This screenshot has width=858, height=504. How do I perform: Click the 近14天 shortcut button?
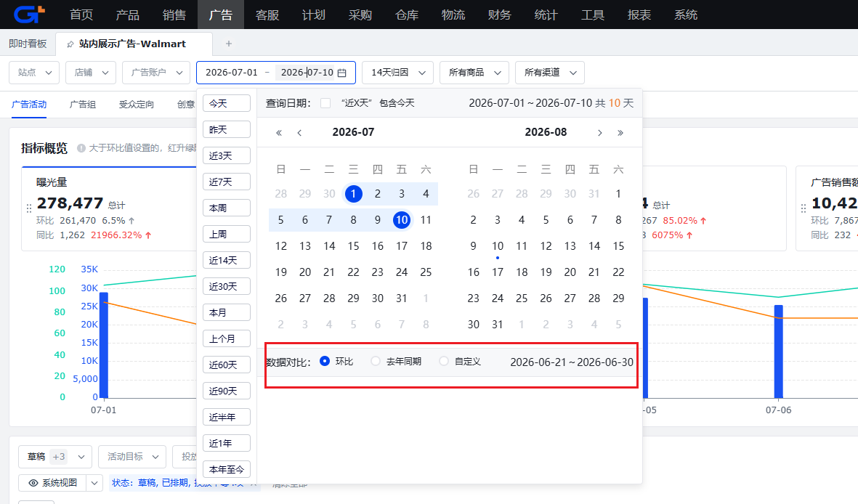coord(227,261)
